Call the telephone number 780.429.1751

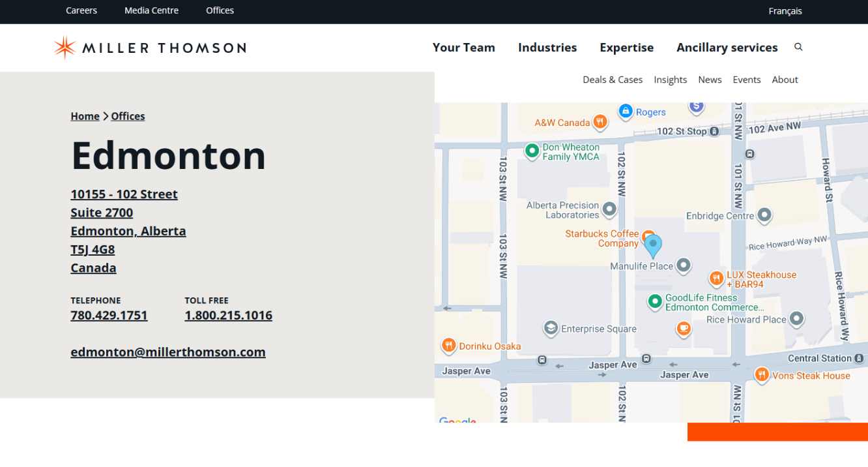[109, 316]
